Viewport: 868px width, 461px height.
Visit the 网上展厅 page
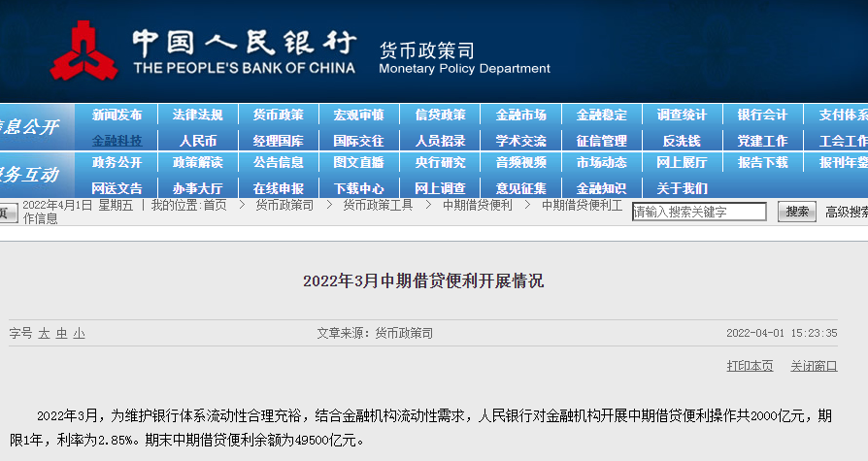[x=682, y=162]
